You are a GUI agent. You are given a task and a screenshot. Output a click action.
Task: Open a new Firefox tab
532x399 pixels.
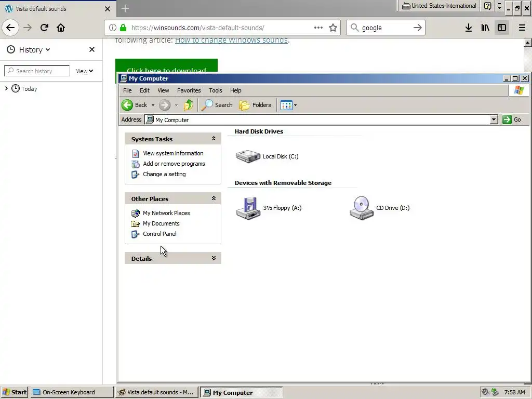click(125, 8)
